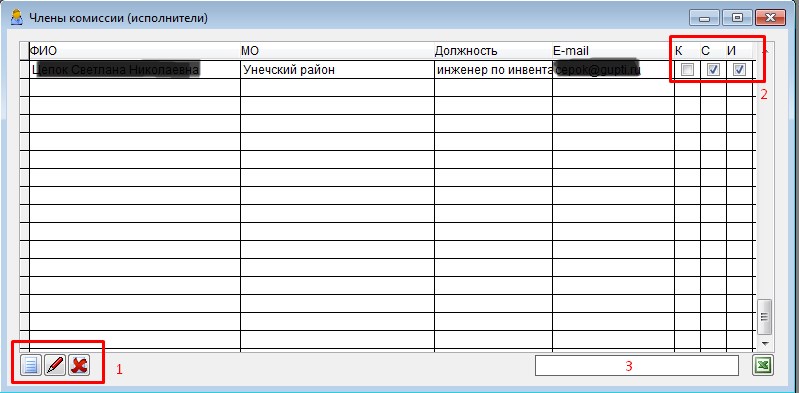The image size is (799, 393).
Task: Select the Светлана Николаевна name cell
Action: 135,69
